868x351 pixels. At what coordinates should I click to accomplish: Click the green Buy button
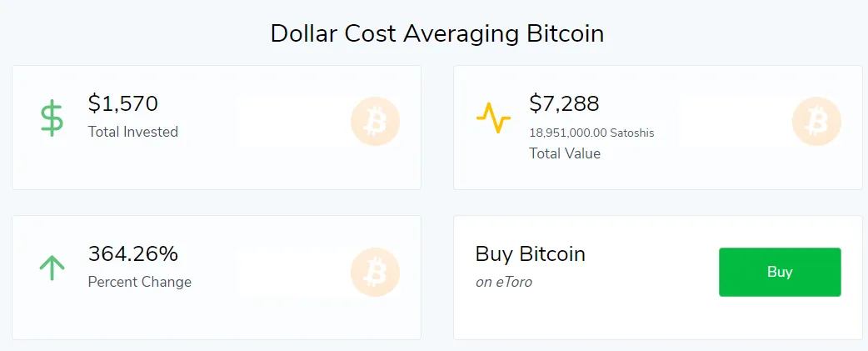(780, 272)
